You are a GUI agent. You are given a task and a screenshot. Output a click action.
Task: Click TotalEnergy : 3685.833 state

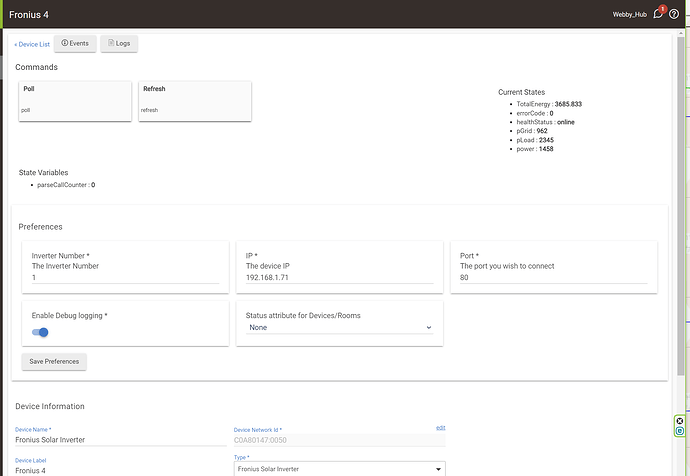549,104
